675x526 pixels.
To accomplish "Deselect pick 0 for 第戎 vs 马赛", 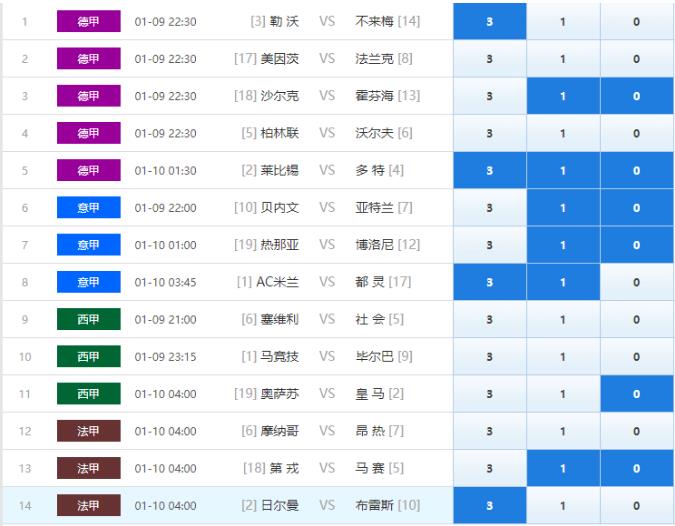I will (x=637, y=468).
